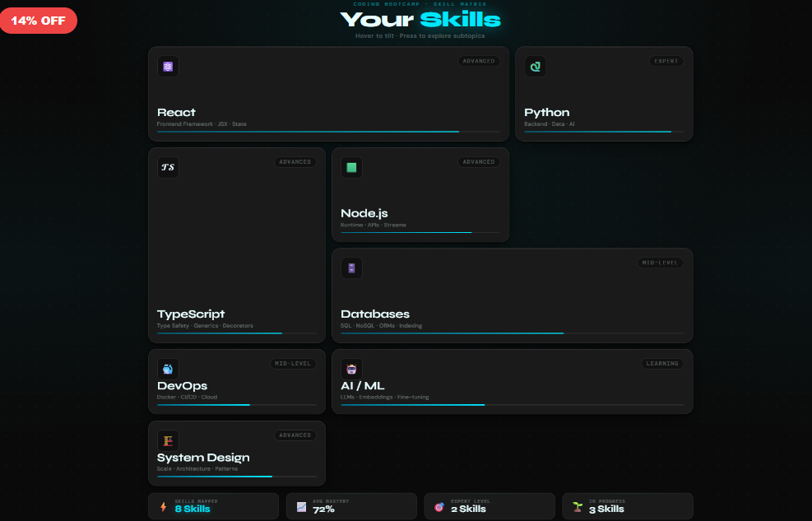The image size is (812, 521).
Task: Select the AI/ML icon
Action: (351, 369)
